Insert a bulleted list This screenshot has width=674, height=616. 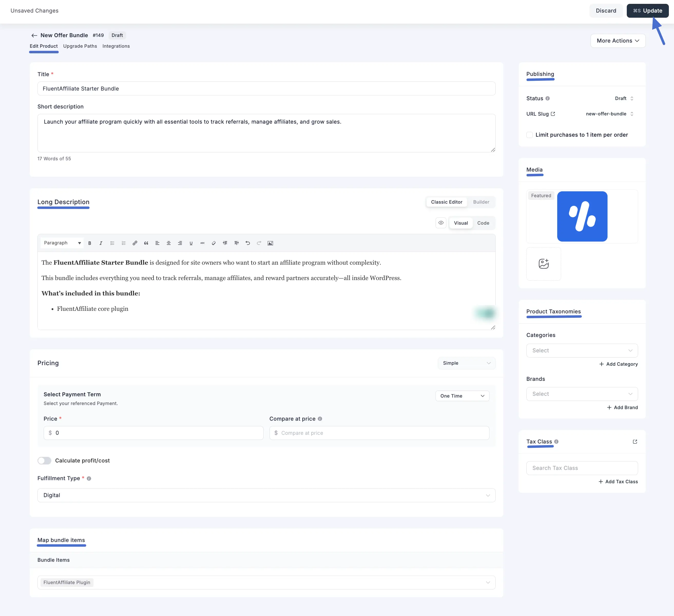pos(112,243)
